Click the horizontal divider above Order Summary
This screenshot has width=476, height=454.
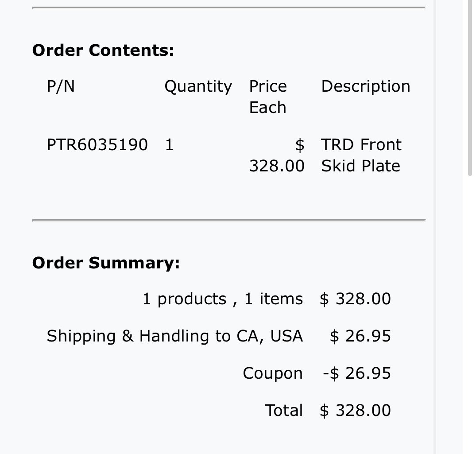coord(229,220)
